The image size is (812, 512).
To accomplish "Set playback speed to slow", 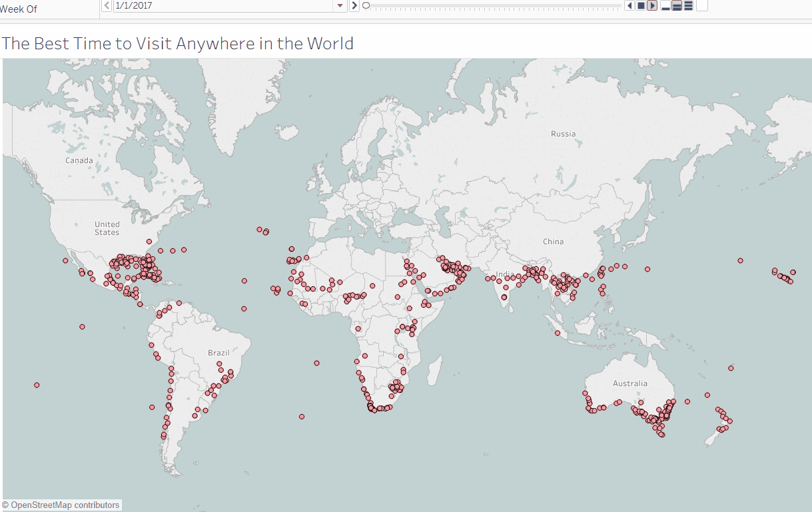I will coord(665,6).
